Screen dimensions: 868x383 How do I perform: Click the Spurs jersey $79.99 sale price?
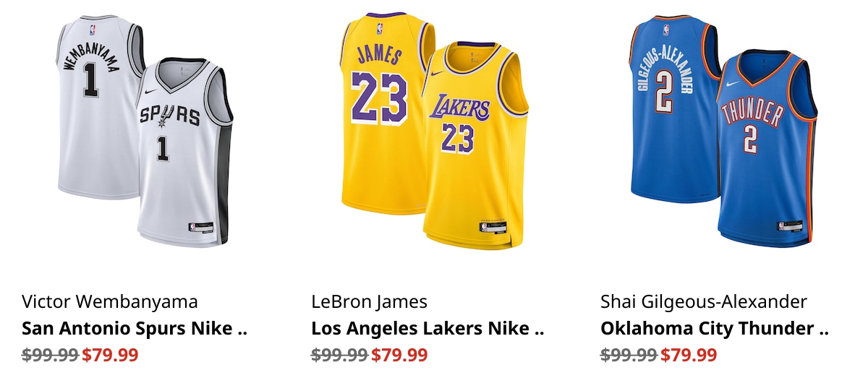tap(110, 355)
